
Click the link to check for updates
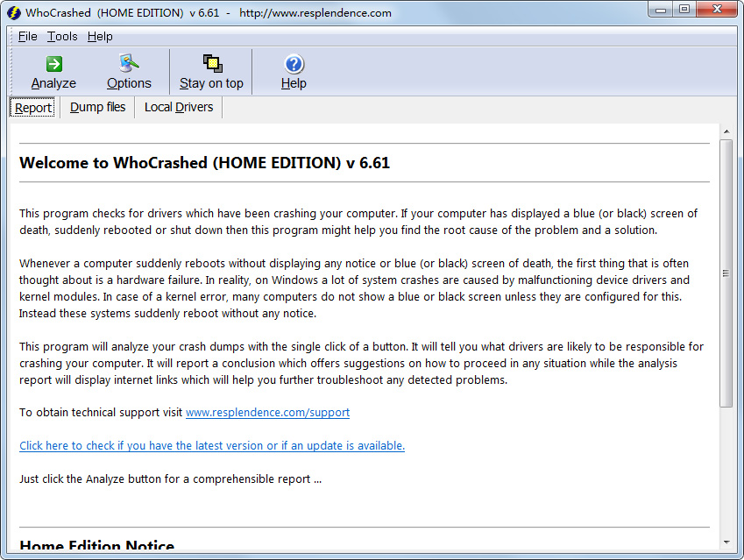coord(211,445)
